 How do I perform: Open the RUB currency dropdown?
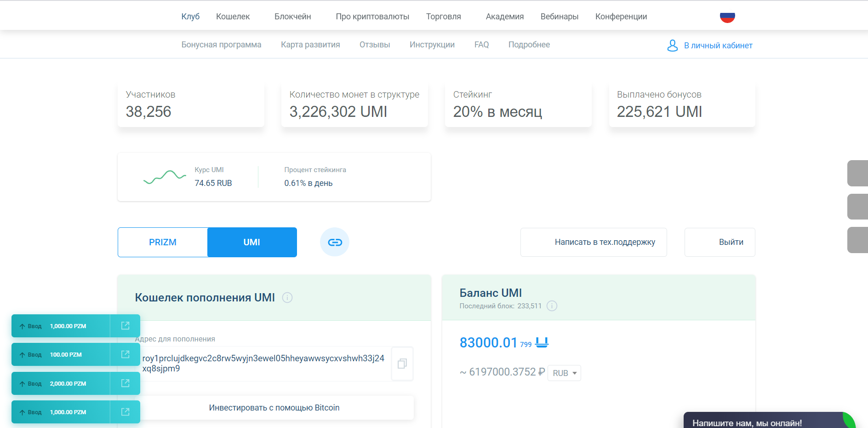pyautogui.click(x=564, y=373)
